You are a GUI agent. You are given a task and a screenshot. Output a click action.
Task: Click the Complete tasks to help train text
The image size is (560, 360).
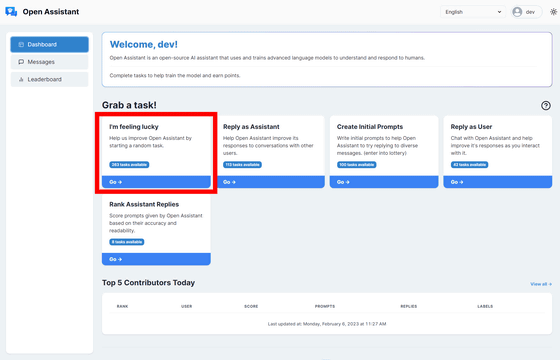coord(175,76)
